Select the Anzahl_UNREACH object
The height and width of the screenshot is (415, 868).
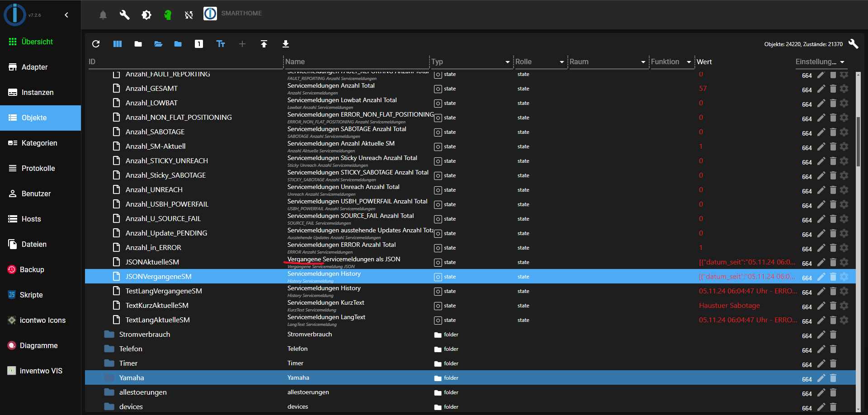point(470,190)
